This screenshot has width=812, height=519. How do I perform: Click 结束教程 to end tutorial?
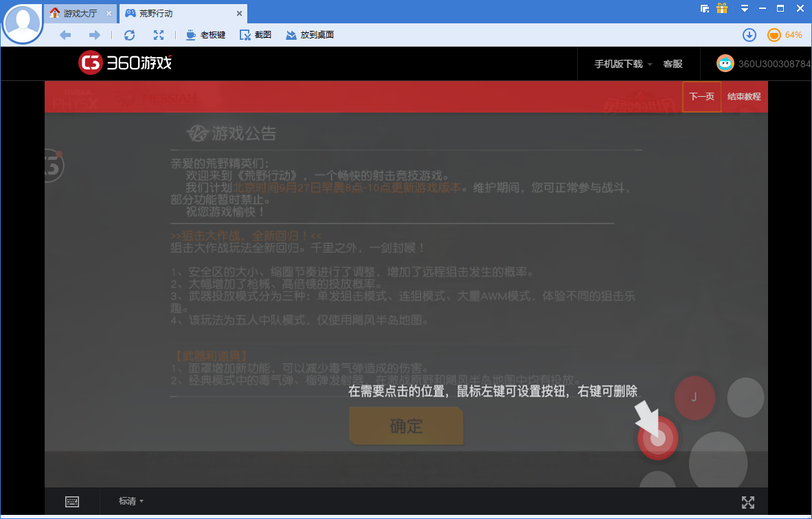743,97
